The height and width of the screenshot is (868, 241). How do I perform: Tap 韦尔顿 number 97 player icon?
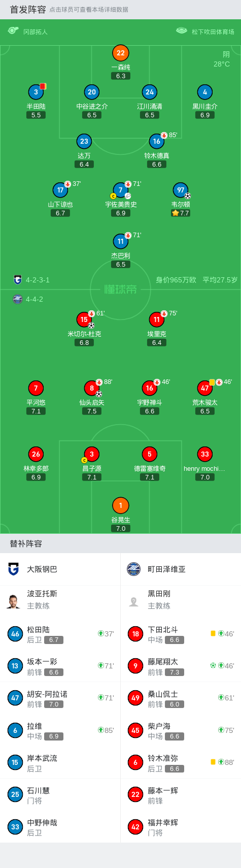point(181,190)
